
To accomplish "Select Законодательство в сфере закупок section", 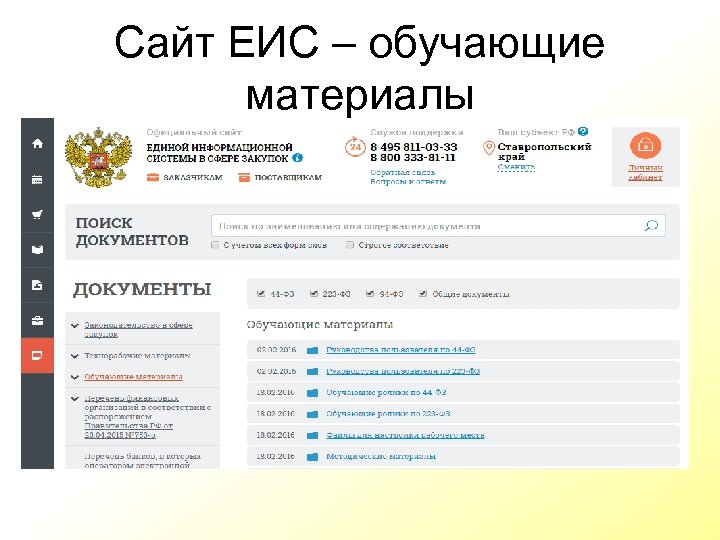I will 138,330.
